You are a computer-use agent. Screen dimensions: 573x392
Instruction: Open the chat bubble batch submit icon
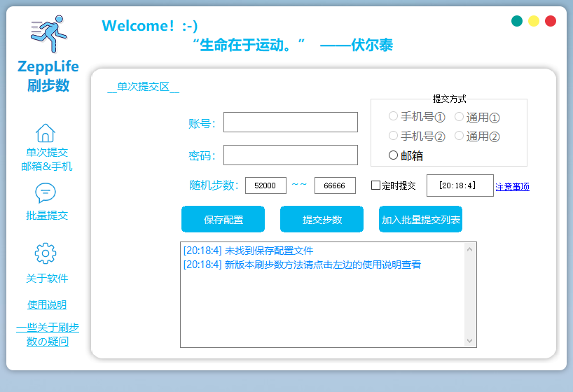point(46,192)
